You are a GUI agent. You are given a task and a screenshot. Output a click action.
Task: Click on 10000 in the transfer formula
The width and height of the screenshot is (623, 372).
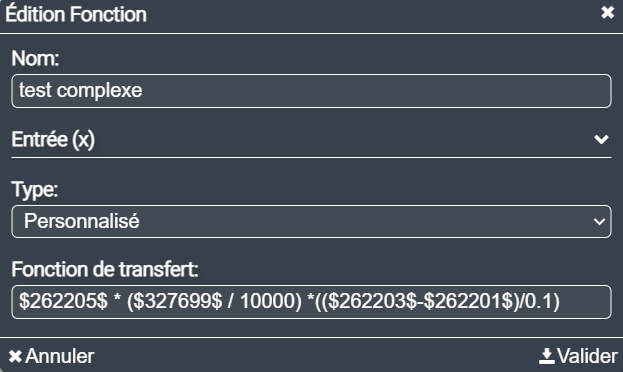click(x=267, y=301)
